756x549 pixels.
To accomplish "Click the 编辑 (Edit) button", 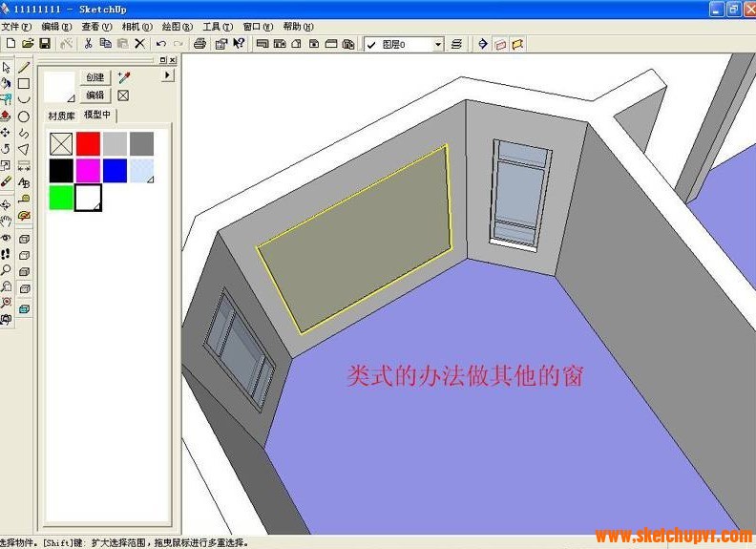I will (95, 95).
